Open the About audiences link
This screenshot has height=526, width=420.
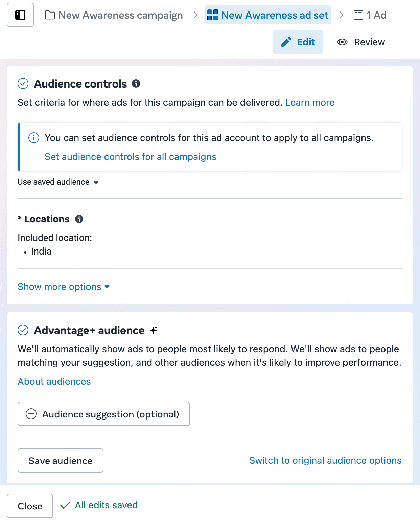tap(54, 381)
